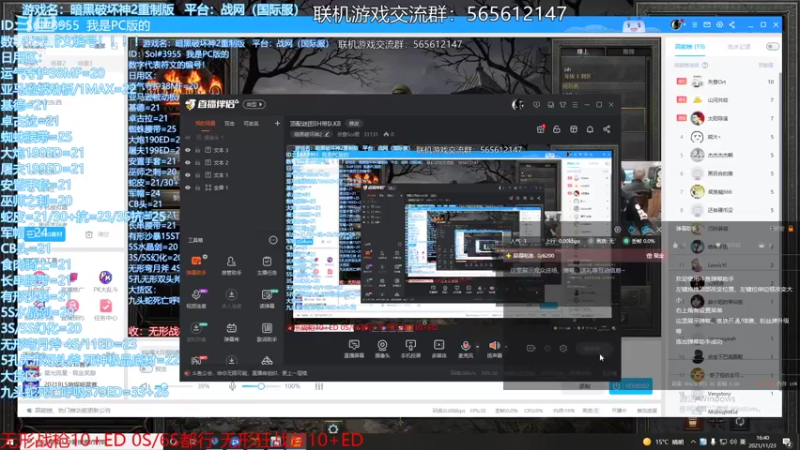Toggle the switch in top-right viewer panel

[772, 46]
